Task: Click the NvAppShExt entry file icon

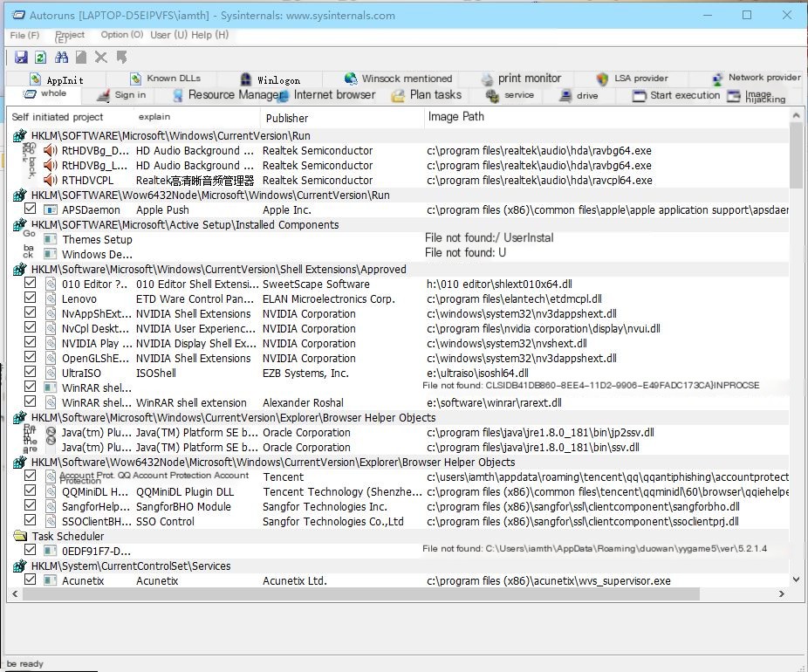Action: [x=51, y=314]
